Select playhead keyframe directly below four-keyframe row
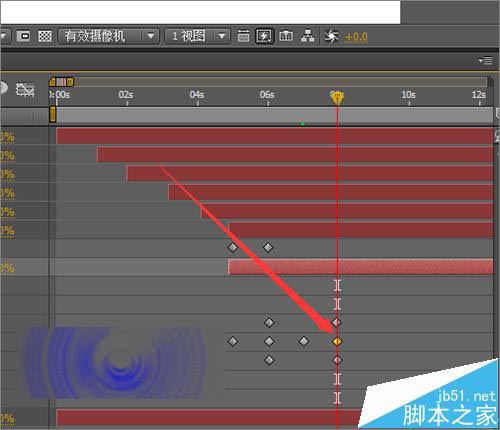 tap(337, 360)
